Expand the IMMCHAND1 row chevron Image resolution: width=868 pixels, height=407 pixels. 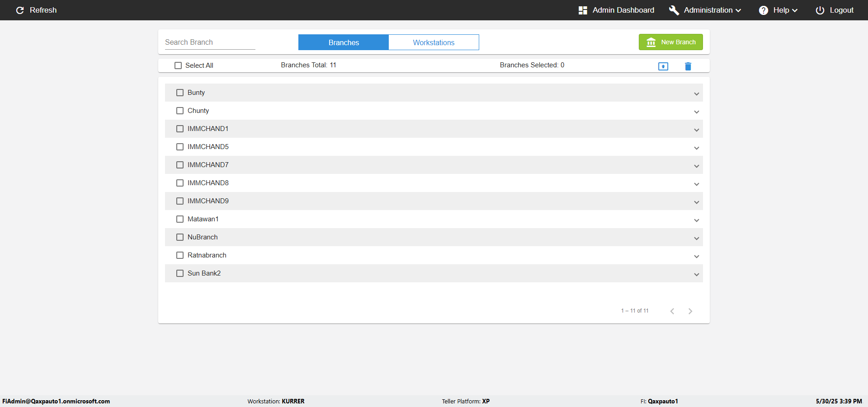coord(697,130)
